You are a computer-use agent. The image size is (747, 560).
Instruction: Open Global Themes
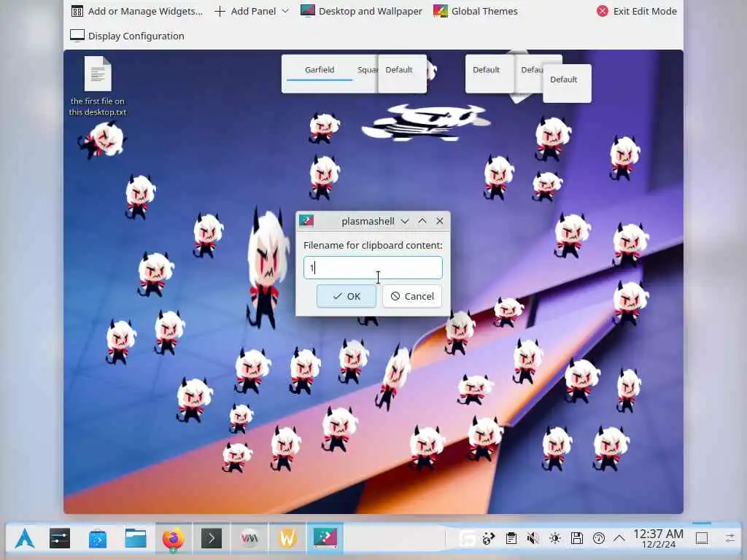[476, 11]
